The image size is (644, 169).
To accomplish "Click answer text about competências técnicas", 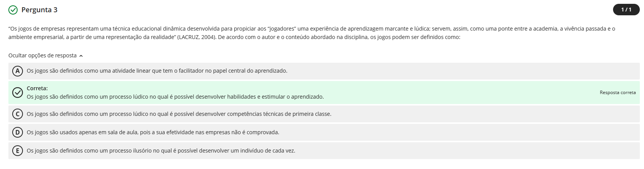I will [179, 114].
